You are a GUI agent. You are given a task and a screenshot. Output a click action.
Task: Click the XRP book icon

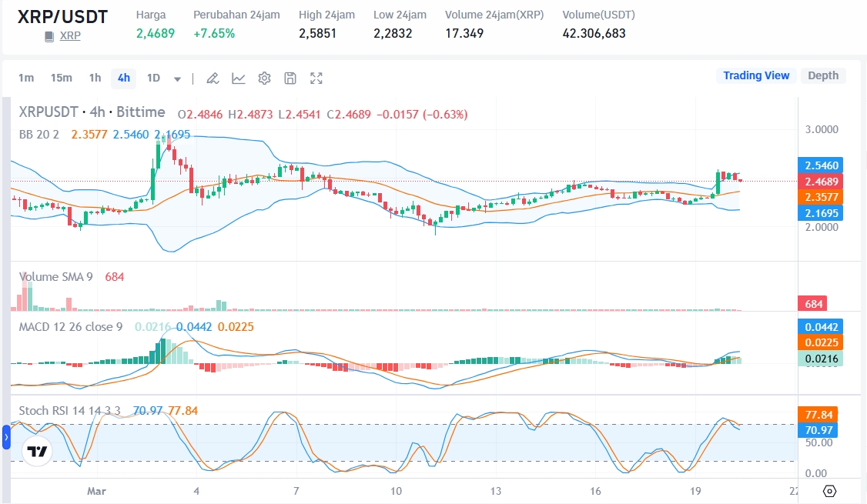[x=49, y=36]
